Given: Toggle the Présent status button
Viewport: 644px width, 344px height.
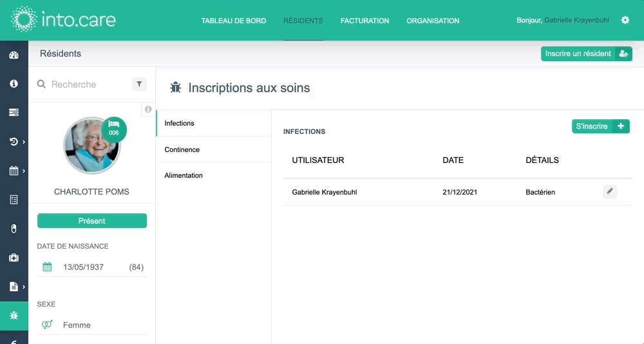Looking at the screenshot, I should (92, 221).
